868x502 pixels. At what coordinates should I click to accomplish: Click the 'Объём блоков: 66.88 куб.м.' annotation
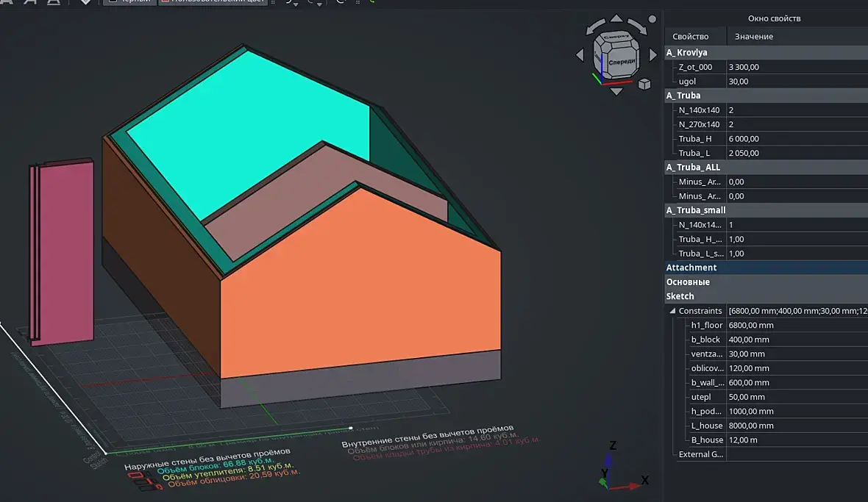[x=216, y=467]
